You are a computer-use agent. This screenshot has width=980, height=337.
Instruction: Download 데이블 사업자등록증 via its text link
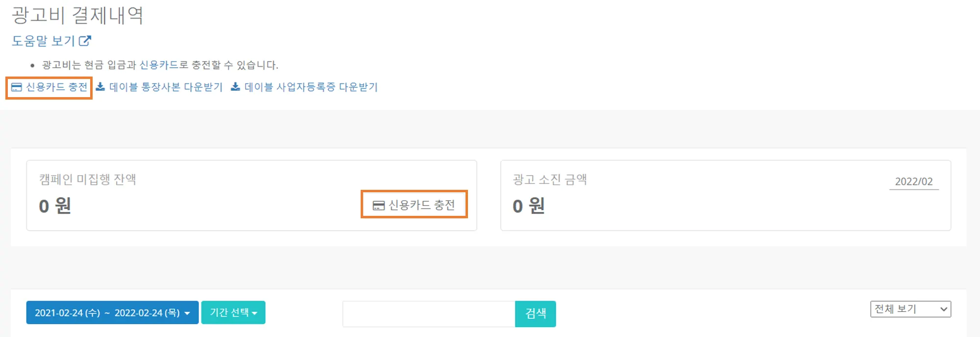pos(311,87)
